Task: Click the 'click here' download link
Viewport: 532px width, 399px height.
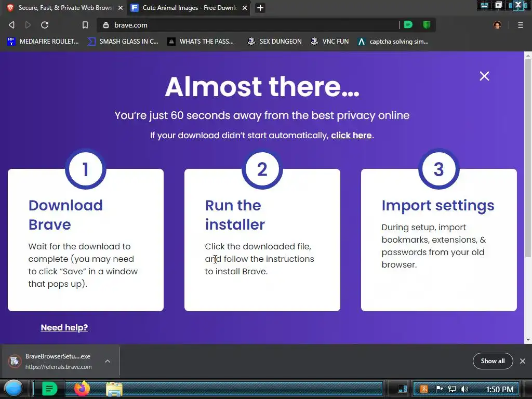Action: click(351, 136)
